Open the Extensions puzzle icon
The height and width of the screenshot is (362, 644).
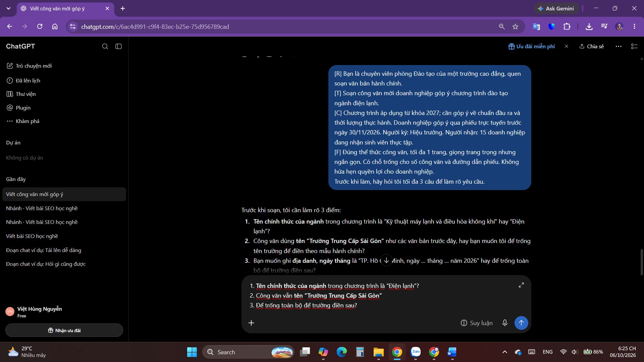pyautogui.click(x=567, y=26)
